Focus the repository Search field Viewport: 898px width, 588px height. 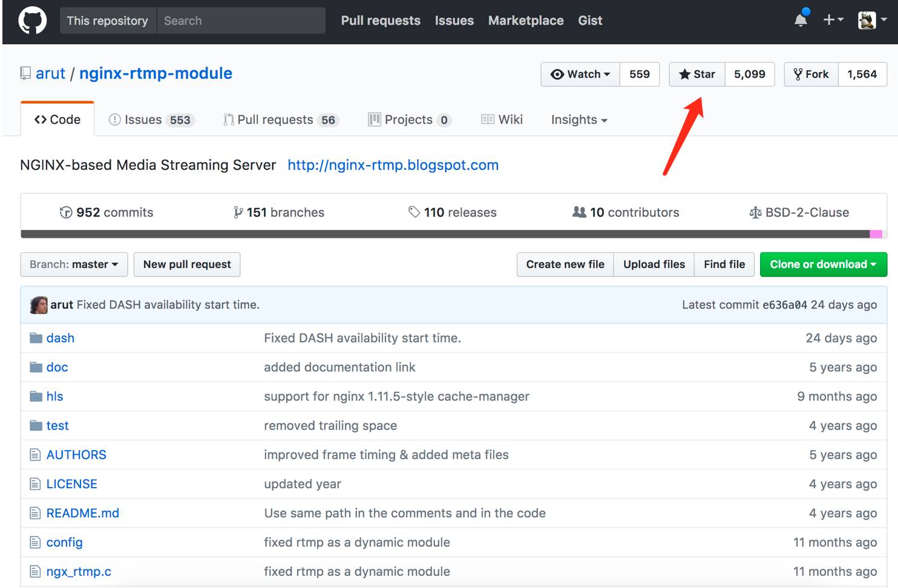[x=241, y=21]
